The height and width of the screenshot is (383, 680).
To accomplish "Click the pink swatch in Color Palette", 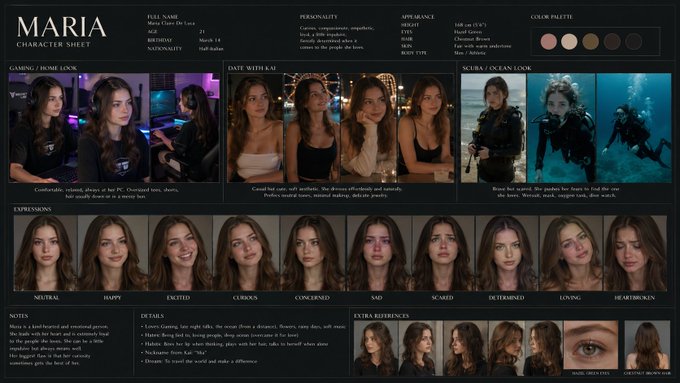I will click(549, 42).
